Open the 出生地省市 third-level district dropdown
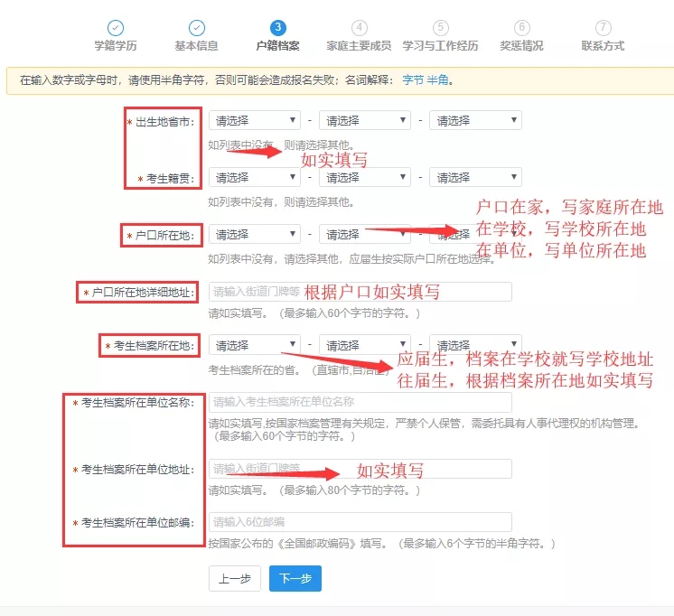This screenshot has width=674, height=616. coord(475,120)
